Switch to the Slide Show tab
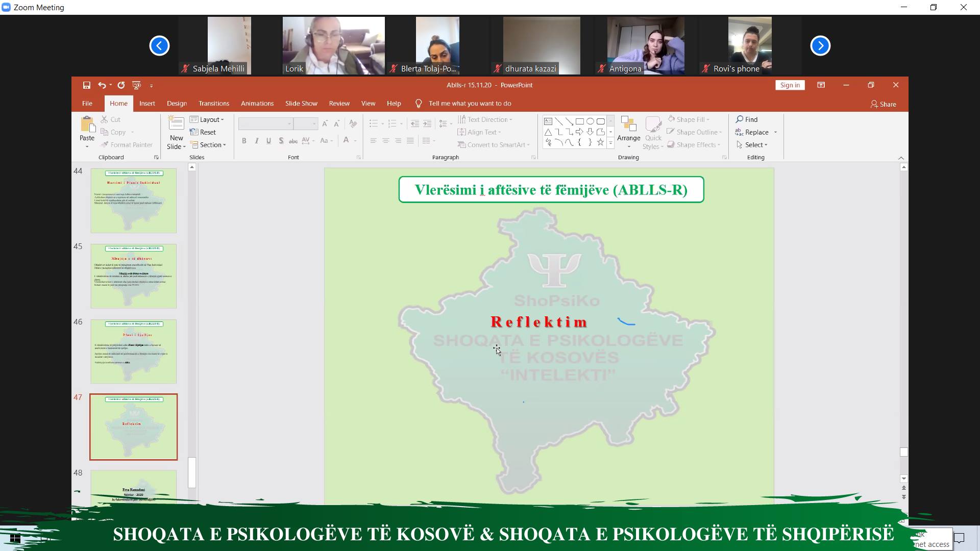Viewport: 980px width, 551px height. [301, 104]
